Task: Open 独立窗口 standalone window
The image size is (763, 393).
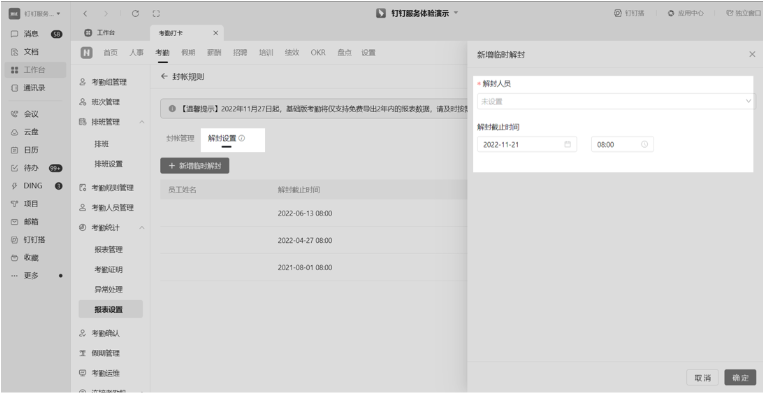Action: pos(744,13)
